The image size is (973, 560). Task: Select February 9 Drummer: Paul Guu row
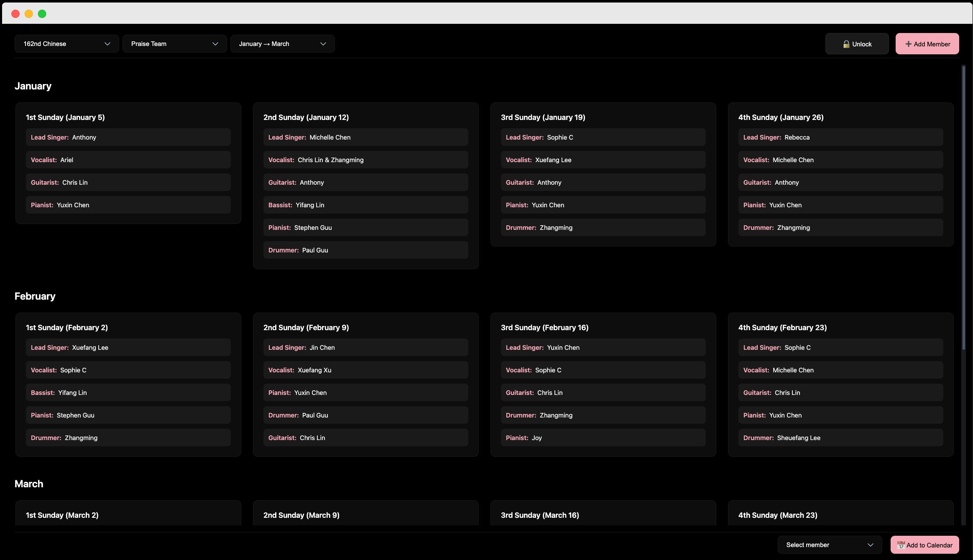tap(366, 415)
